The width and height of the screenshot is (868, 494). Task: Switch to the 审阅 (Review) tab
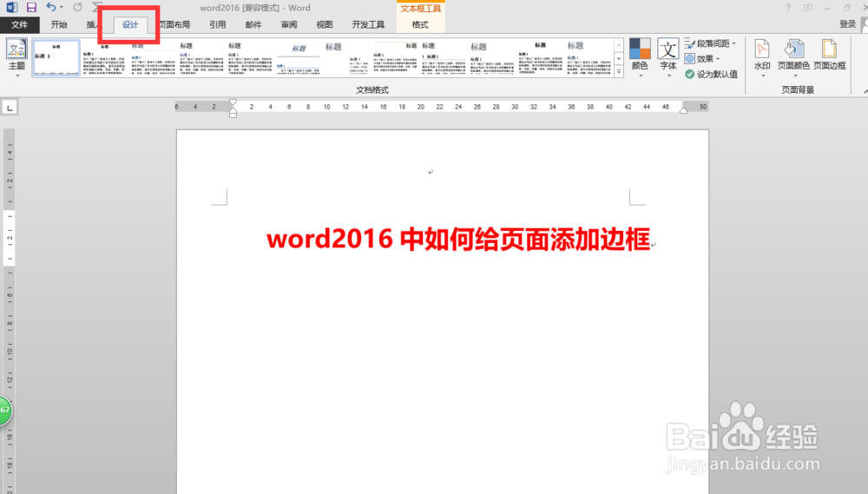289,24
